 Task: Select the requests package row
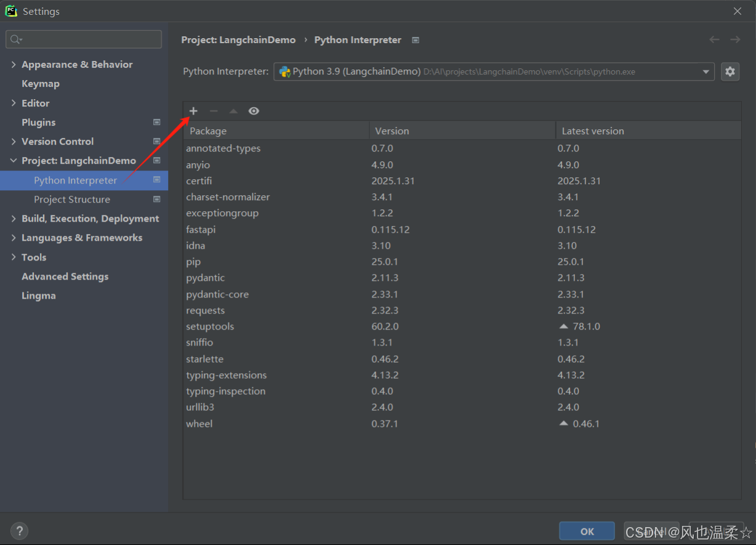(462, 310)
